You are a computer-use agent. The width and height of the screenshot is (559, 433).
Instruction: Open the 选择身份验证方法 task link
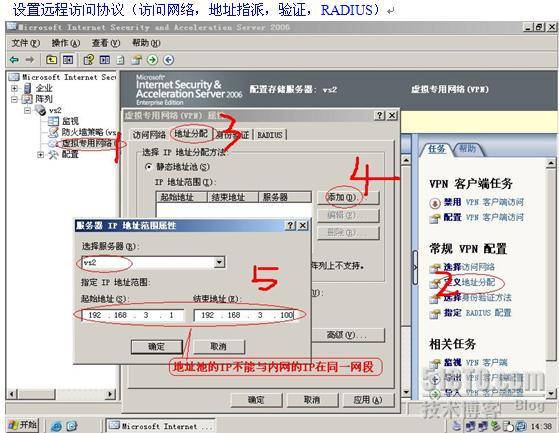[477, 298]
